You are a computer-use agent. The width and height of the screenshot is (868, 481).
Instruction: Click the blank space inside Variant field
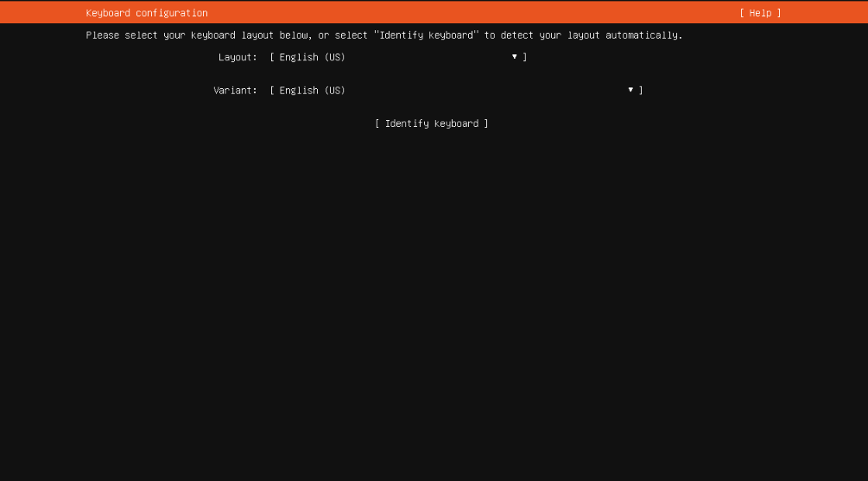coord(484,91)
